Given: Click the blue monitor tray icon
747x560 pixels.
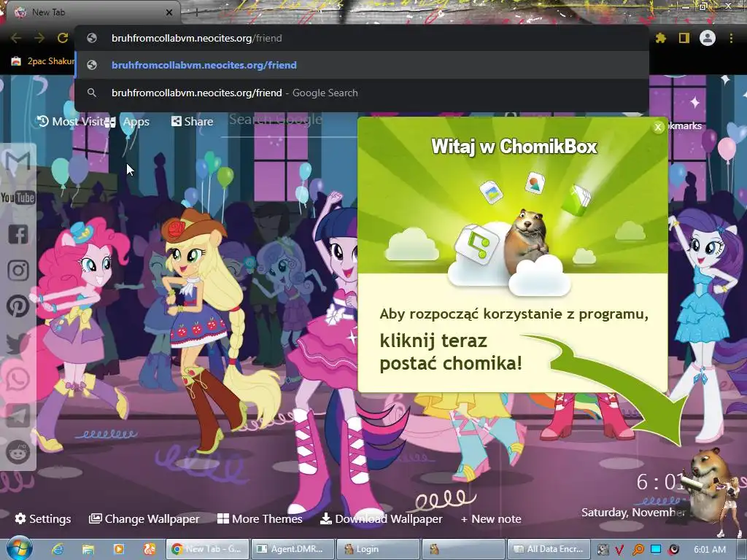Looking at the screenshot, I should 656,550.
